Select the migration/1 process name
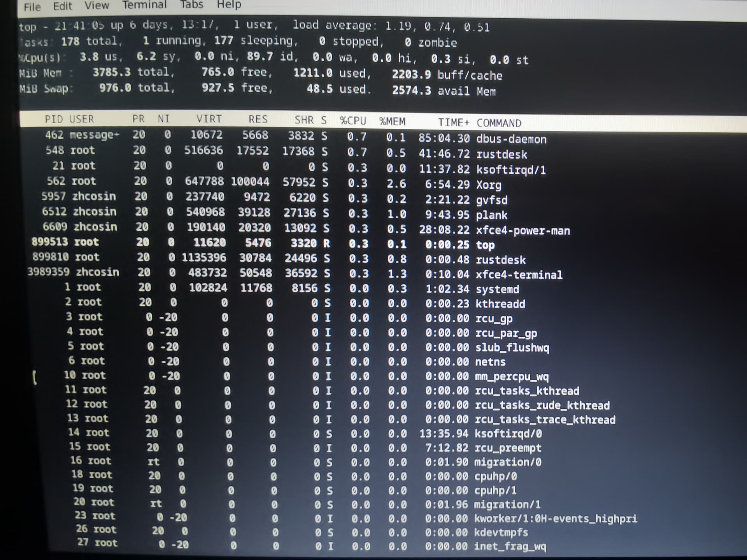Screen dimensions: 747x560 [x=507, y=504]
